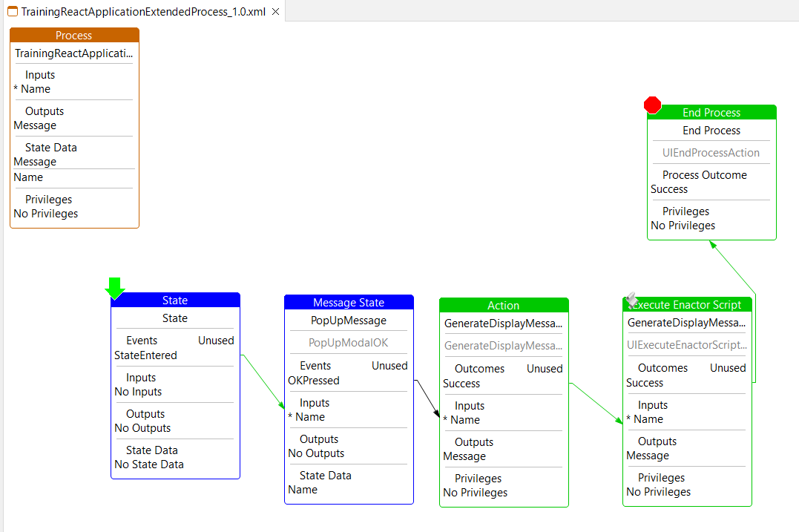
Task: Click the green start arrow on State node
Action: tap(115, 289)
